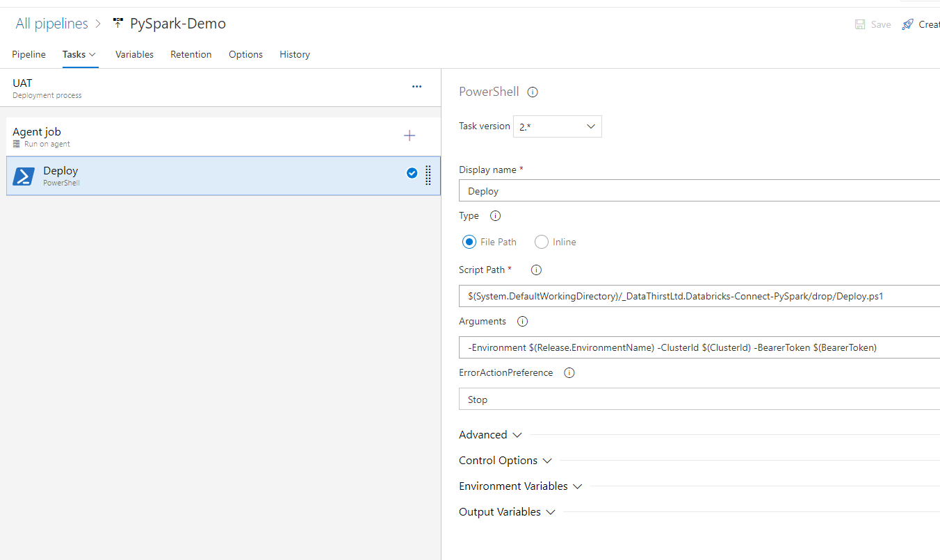Click the Deployment process subtitle text

pyautogui.click(x=47, y=96)
